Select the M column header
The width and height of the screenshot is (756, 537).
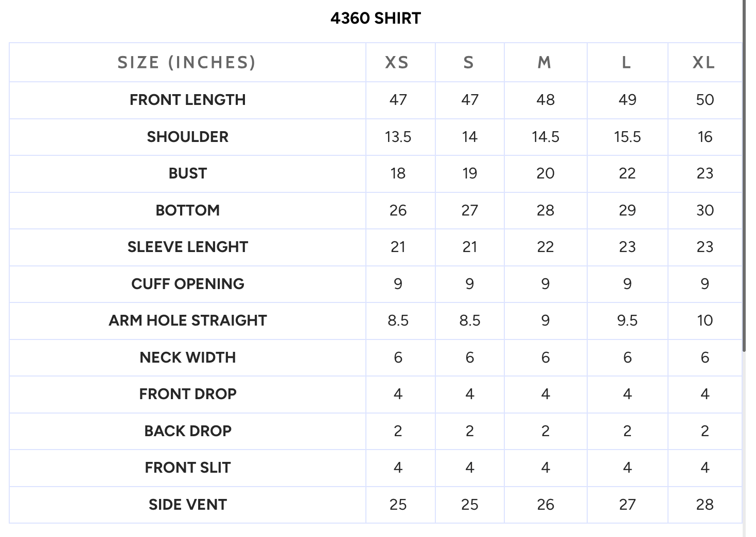pyautogui.click(x=544, y=63)
